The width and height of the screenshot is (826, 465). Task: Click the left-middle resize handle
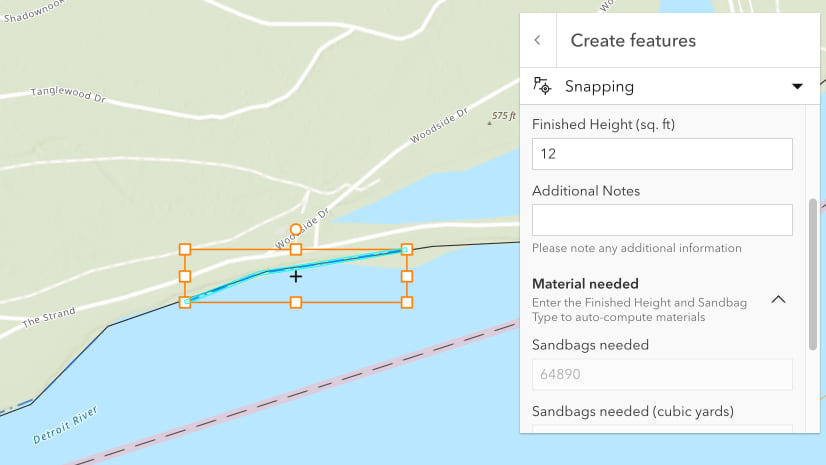pyautogui.click(x=185, y=276)
